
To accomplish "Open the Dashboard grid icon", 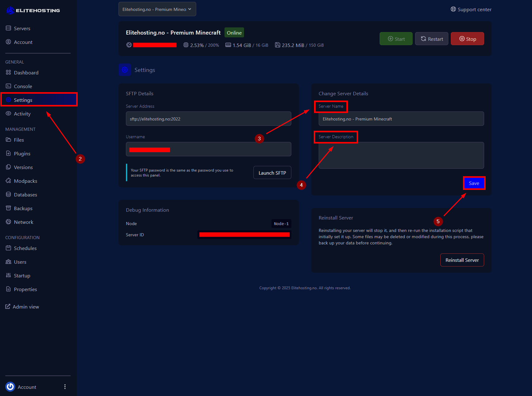I will (8, 73).
